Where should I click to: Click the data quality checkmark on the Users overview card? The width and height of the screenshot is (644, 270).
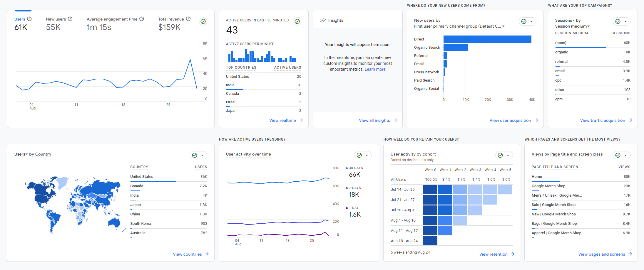click(203, 21)
